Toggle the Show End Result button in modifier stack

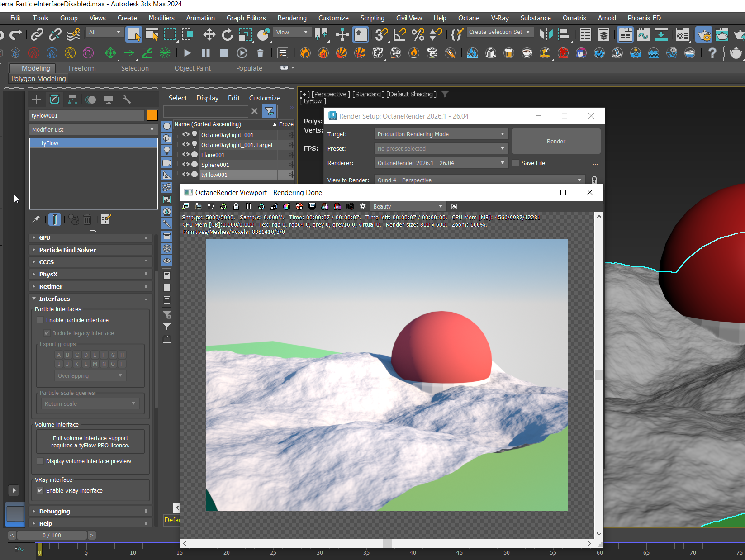click(55, 219)
